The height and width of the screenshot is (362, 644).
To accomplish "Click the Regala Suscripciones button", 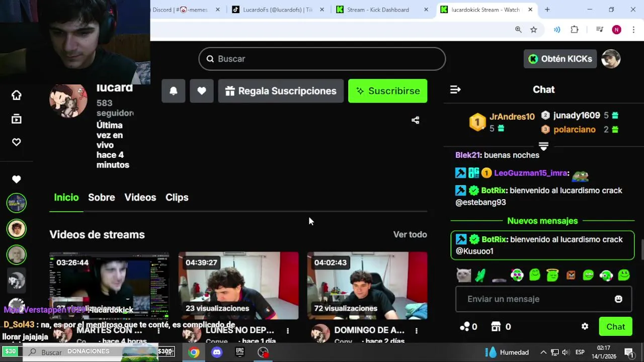I will click(x=281, y=91).
